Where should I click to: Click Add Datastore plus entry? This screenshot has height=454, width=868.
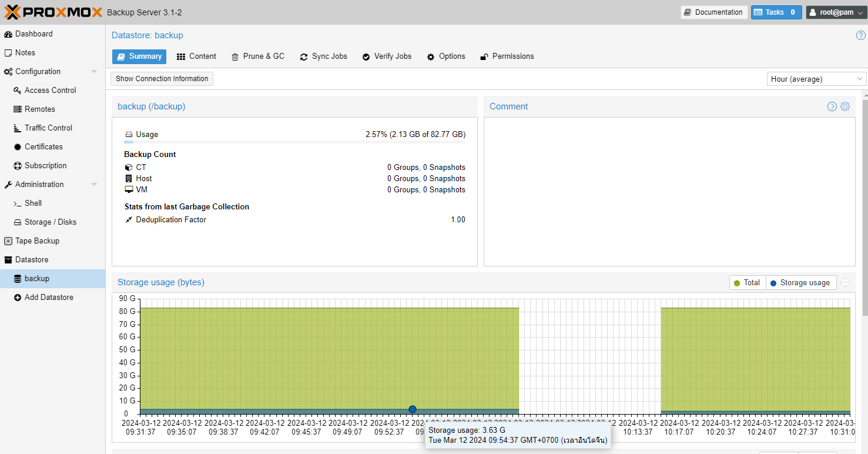click(48, 298)
